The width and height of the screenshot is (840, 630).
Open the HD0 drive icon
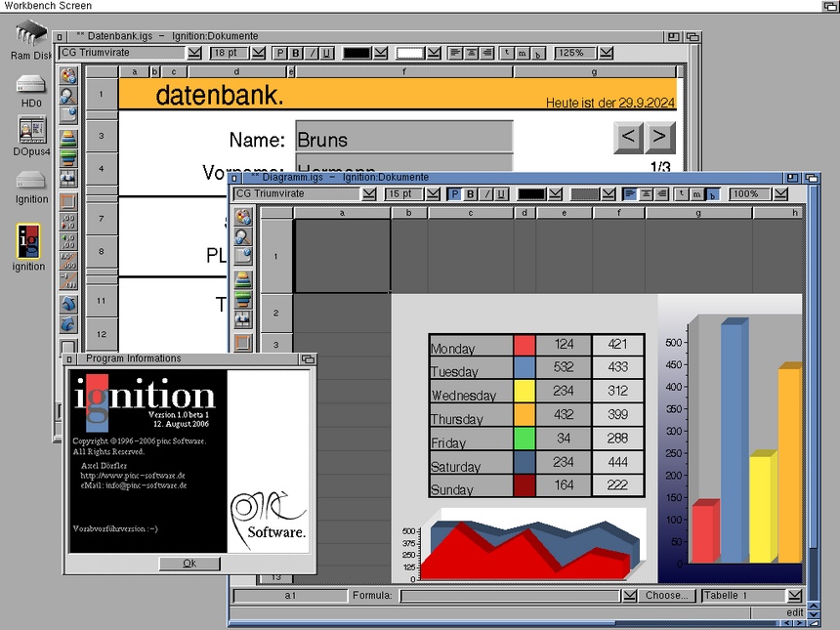pyautogui.click(x=31, y=91)
